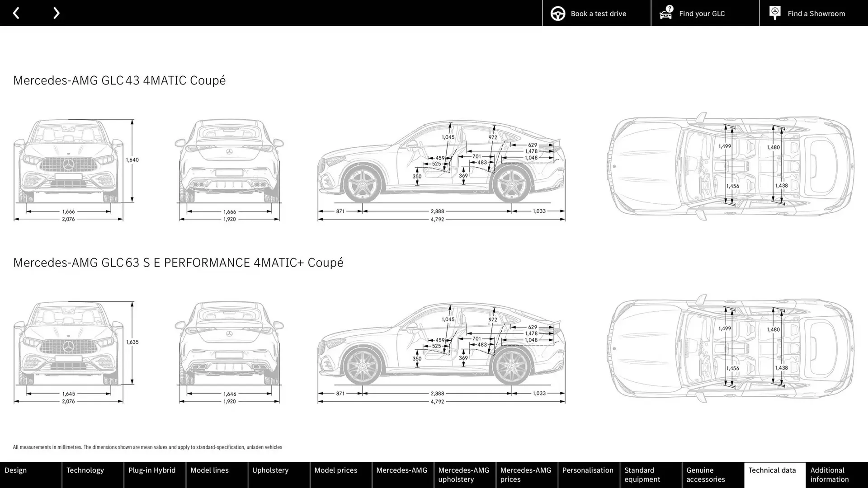Screen dimensions: 868x488
Task: Expand the Genuine accessories section
Action: point(705,474)
